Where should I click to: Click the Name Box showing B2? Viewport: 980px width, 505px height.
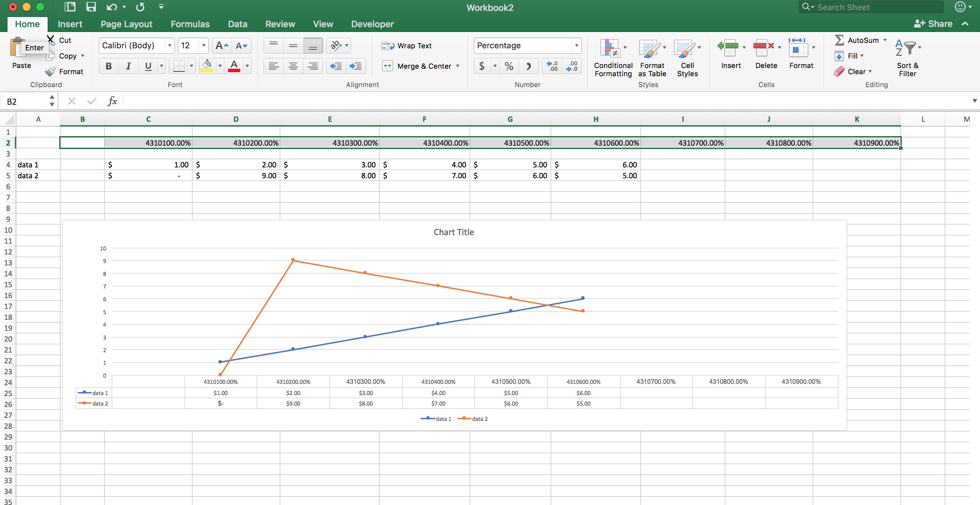pyautogui.click(x=25, y=101)
